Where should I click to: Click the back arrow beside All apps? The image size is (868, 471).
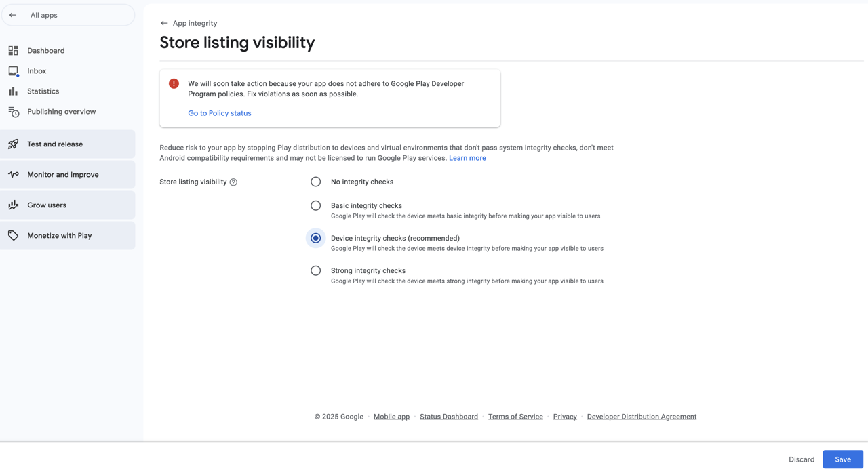[13, 14]
